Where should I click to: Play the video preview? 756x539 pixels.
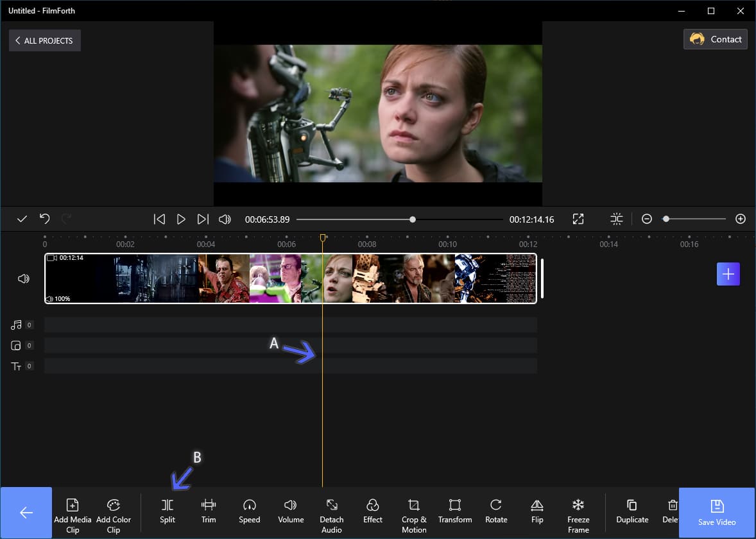181,219
